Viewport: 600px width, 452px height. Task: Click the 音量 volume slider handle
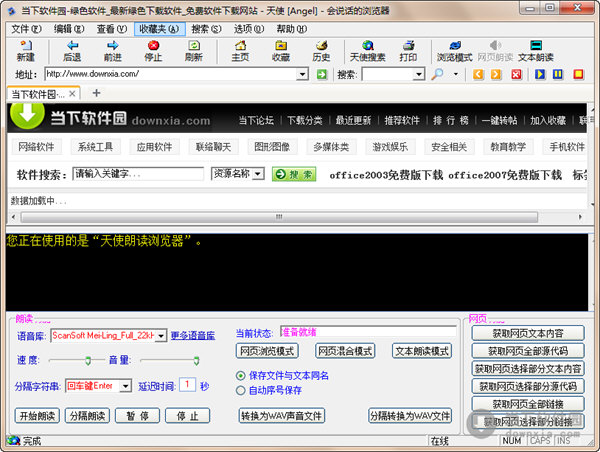196,361
